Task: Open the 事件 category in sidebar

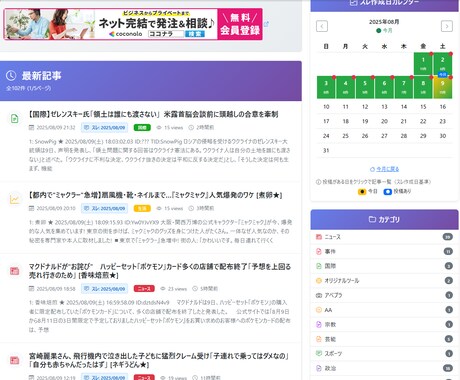Action: point(384,251)
